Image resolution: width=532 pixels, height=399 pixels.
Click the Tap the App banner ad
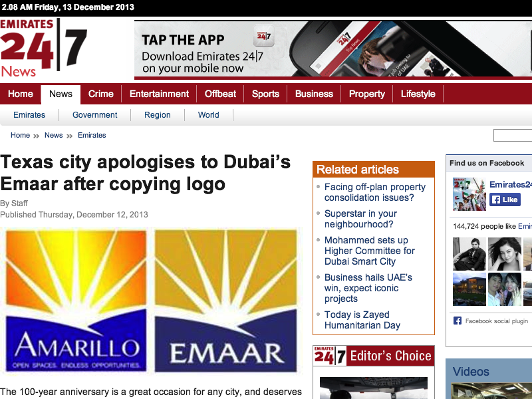point(333,49)
